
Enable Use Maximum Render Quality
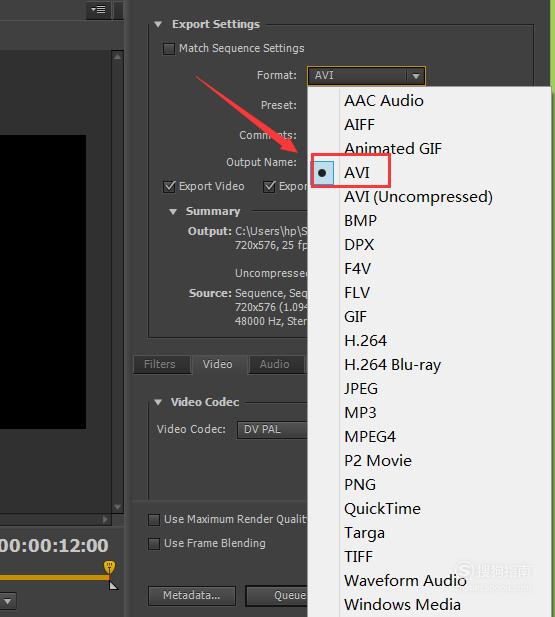[x=154, y=520]
